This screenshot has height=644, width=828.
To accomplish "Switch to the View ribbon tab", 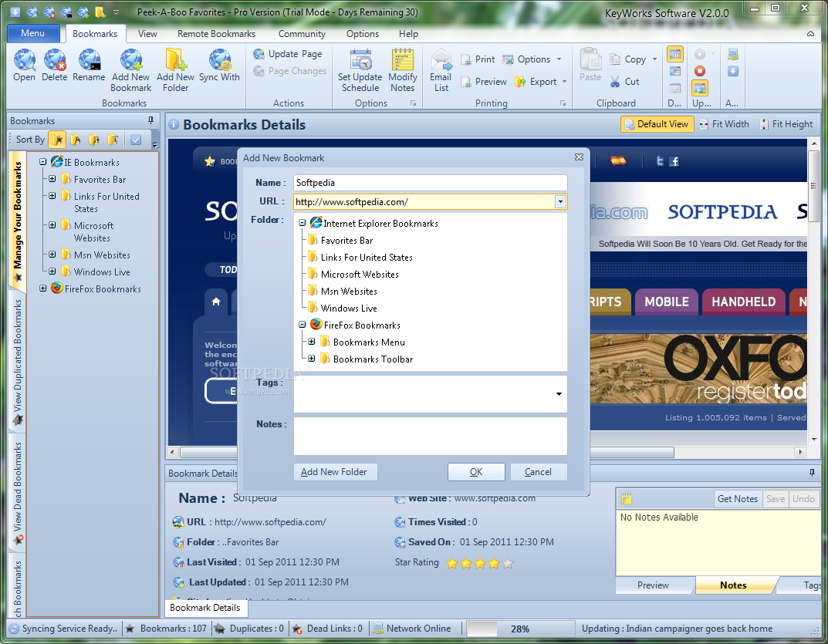I will tap(147, 34).
